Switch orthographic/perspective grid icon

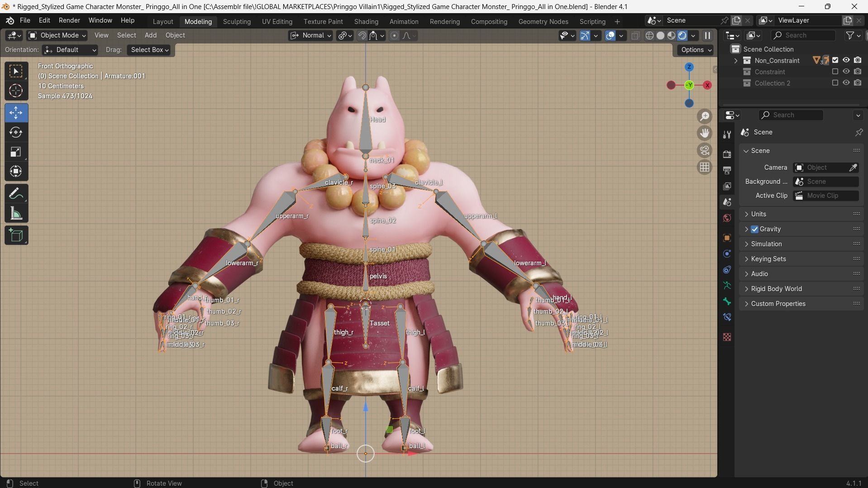(x=705, y=167)
